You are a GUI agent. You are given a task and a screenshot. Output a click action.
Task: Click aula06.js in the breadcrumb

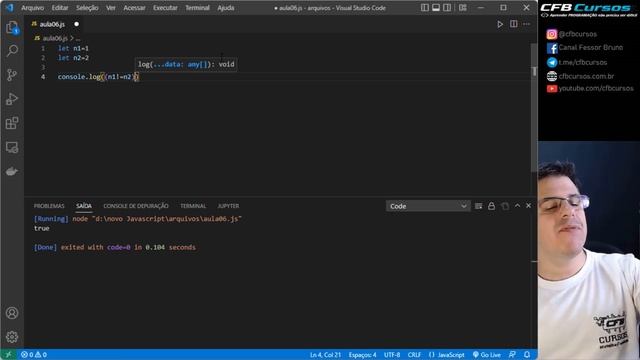tap(55, 38)
